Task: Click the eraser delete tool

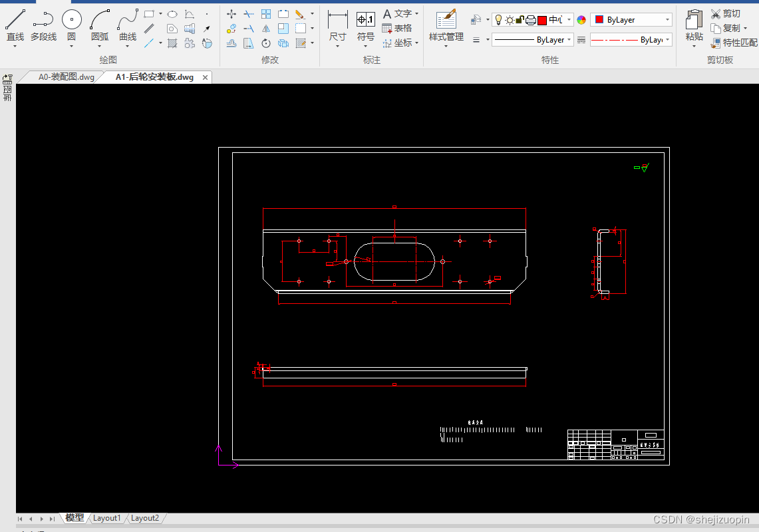Action: 300,14
